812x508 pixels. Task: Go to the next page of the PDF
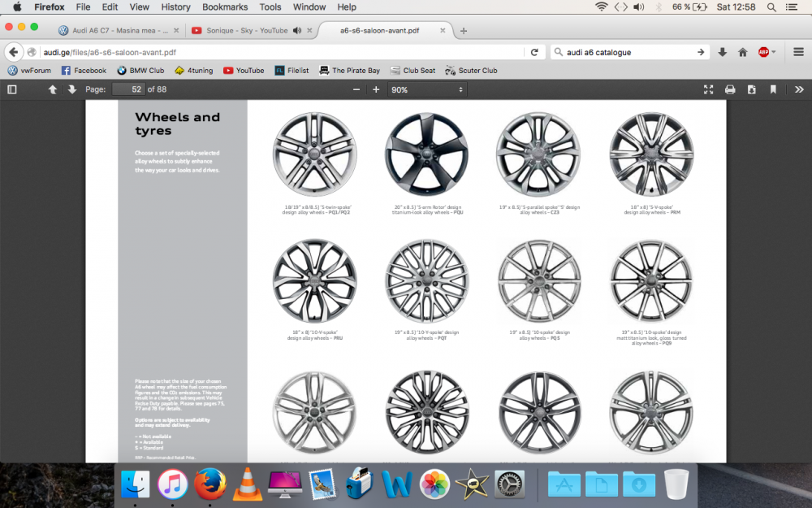pos(71,89)
